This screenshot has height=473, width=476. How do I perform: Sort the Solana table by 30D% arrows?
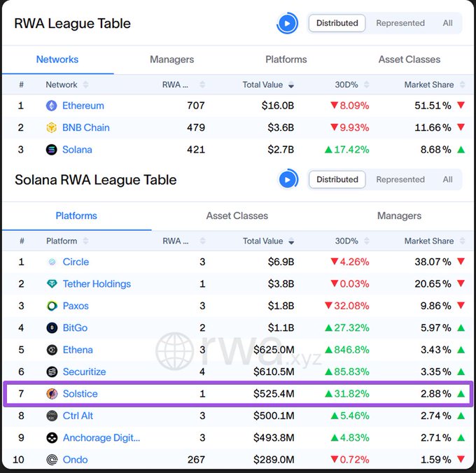[x=367, y=241]
